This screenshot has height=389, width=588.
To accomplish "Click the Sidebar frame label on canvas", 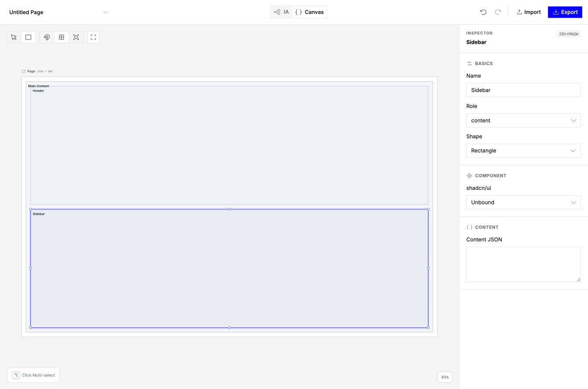I will coord(38,214).
